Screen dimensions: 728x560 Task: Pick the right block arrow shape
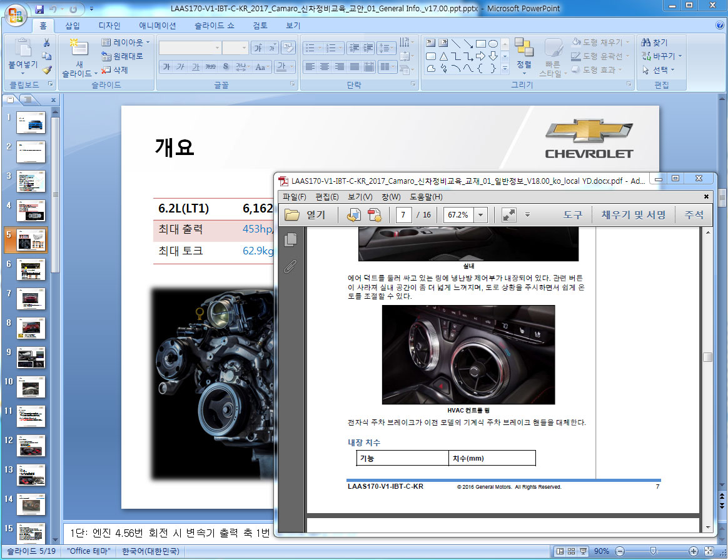[480, 56]
